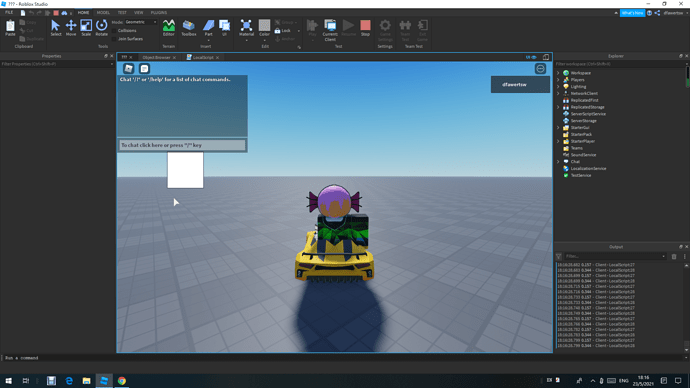This screenshot has height=388, width=690.
Task: Open the UI insert tool
Action: click(224, 28)
